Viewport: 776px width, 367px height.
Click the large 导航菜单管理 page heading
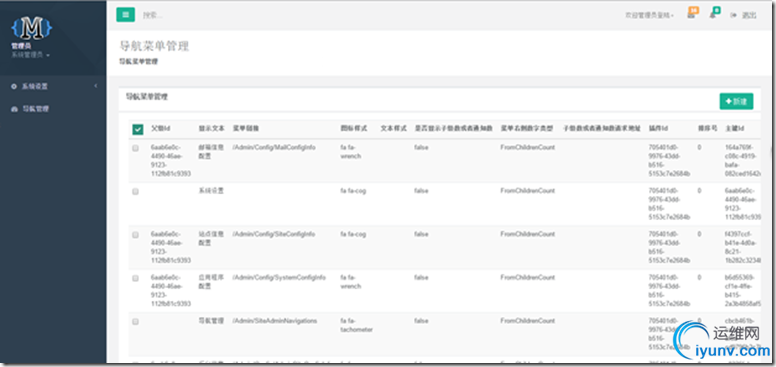click(154, 47)
